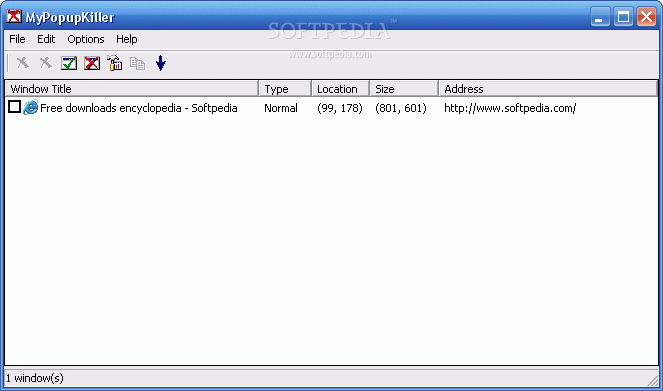
Task: Open the Options menu
Action: [86, 39]
